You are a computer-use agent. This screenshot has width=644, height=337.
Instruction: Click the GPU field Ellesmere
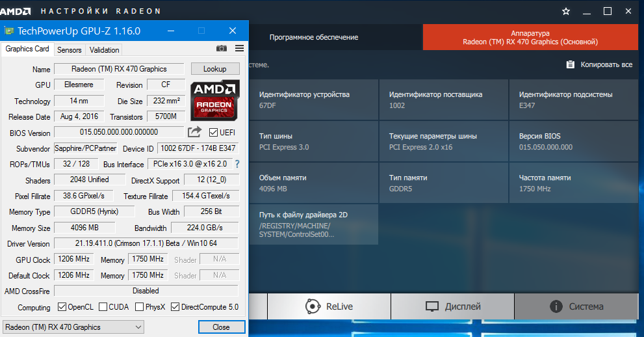pyautogui.click(x=79, y=85)
